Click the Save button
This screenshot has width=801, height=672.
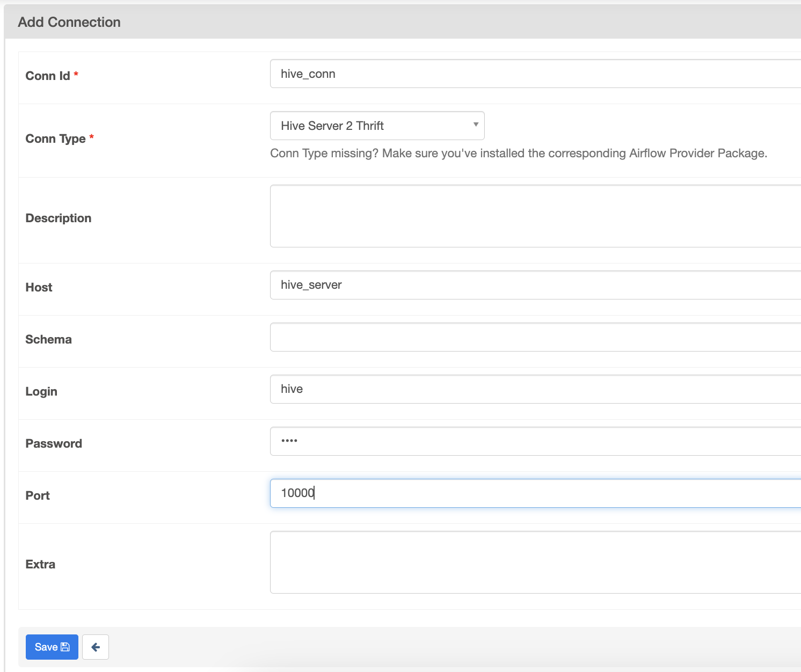point(52,647)
